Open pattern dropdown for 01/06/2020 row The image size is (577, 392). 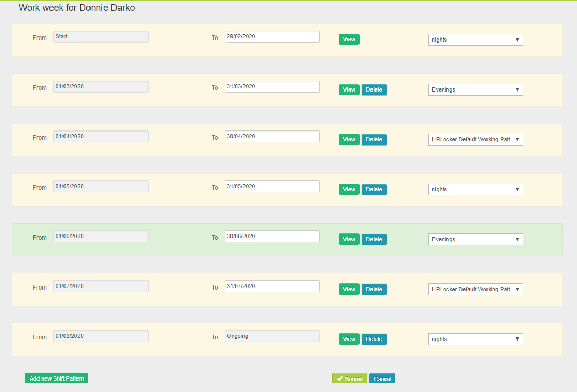click(475, 239)
